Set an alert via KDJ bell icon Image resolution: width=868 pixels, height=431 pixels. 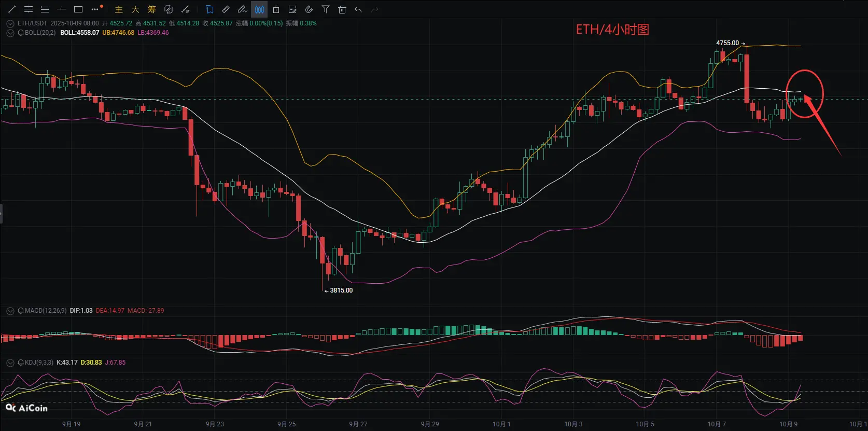coord(21,363)
